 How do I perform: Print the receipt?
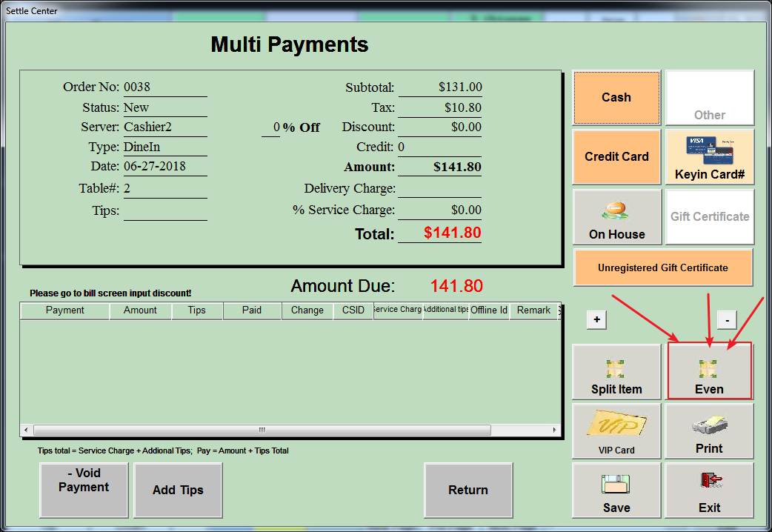coord(709,431)
